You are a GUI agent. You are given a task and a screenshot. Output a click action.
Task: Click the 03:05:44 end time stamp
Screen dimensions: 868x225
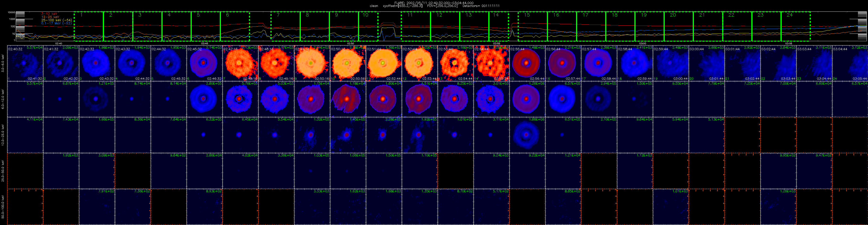(860, 79)
